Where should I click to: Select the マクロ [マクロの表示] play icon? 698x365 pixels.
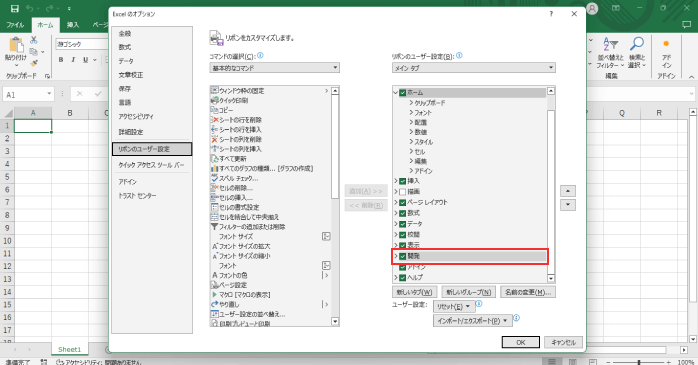point(215,295)
